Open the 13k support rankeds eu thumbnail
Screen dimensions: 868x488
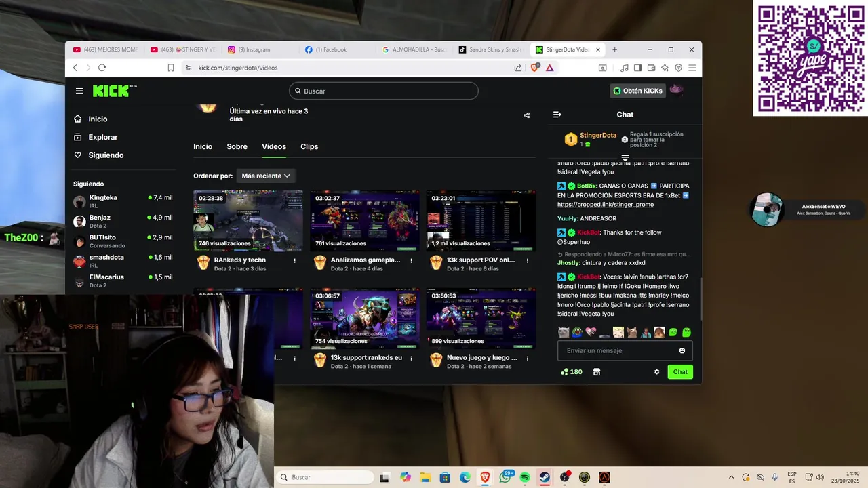tap(365, 319)
